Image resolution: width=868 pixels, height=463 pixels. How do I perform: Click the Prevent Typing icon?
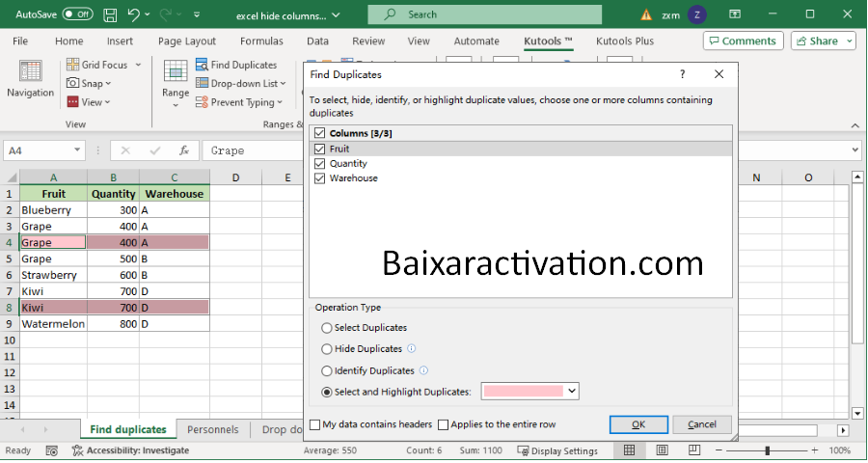pyautogui.click(x=202, y=102)
